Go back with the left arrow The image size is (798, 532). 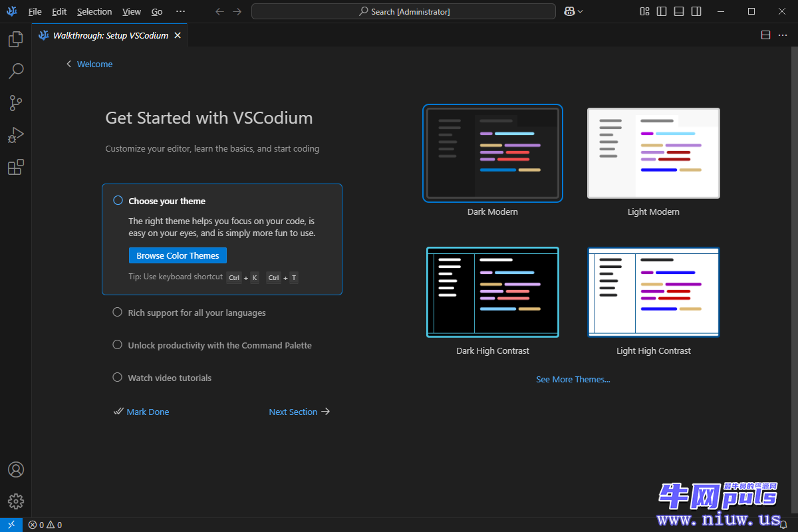tap(220, 11)
